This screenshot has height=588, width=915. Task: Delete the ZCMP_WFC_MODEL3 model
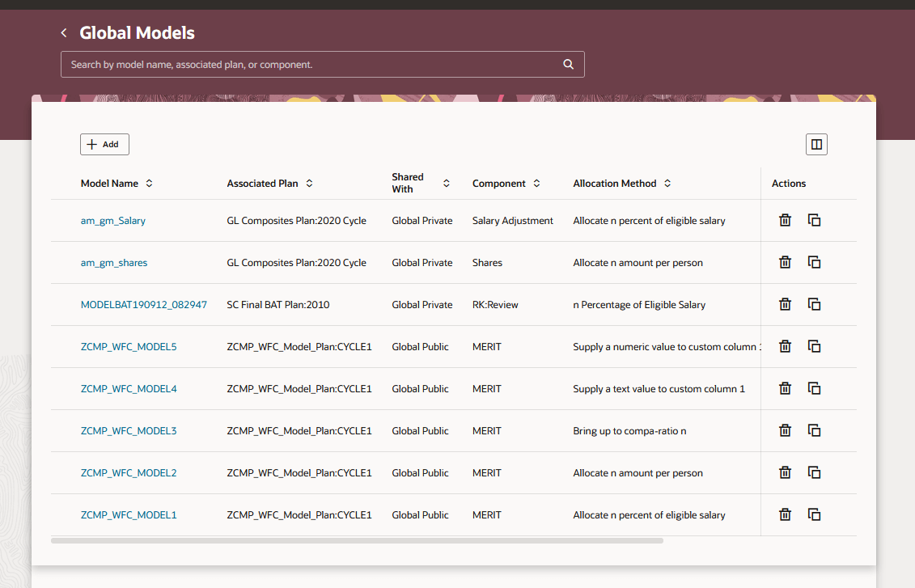click(785, 430)
